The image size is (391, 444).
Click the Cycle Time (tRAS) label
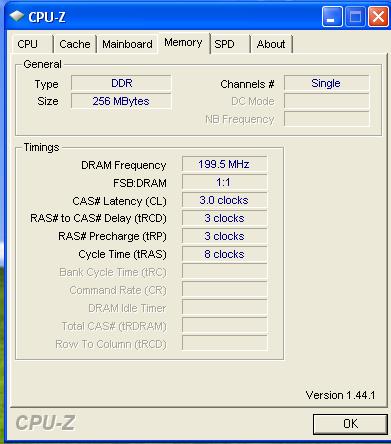122,254
